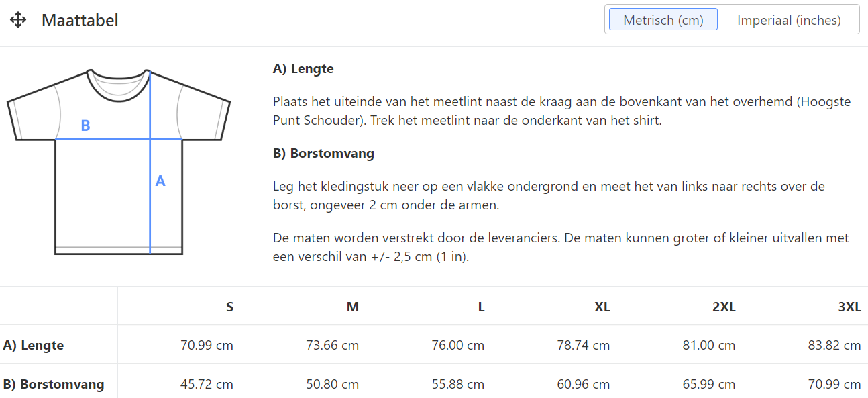Switch units to Metrisch (cm)
868x398 pixels.
(663, 20)
